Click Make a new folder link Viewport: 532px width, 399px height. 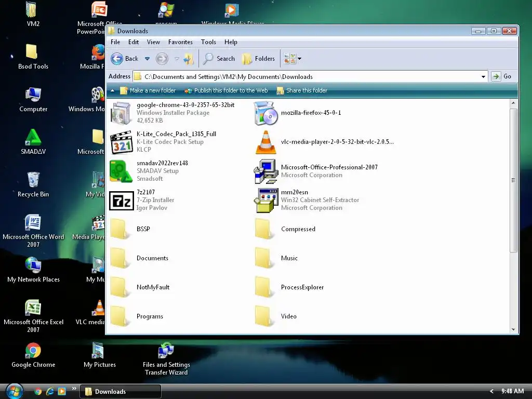point(148,90)
